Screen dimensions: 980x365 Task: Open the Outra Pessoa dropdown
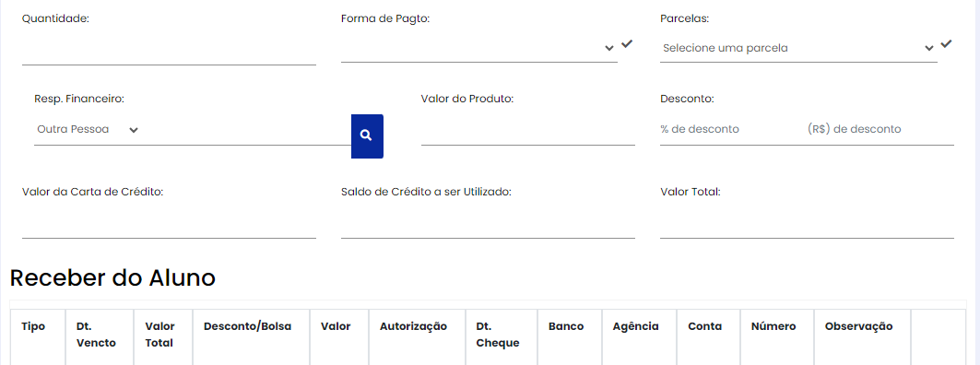(88, 129)
